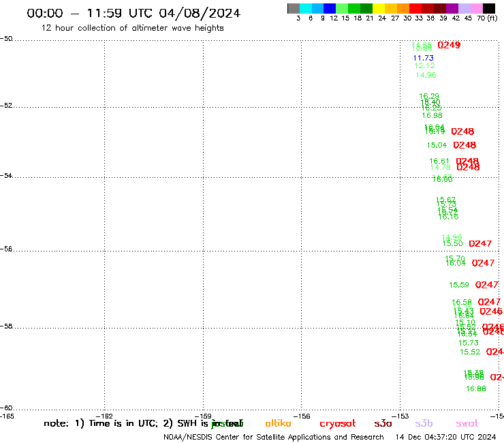Image resolution: width=504 pixels, height=443 pixels.
Task: Click the gray 3 ft legend swatch
Action: [294, 8]
